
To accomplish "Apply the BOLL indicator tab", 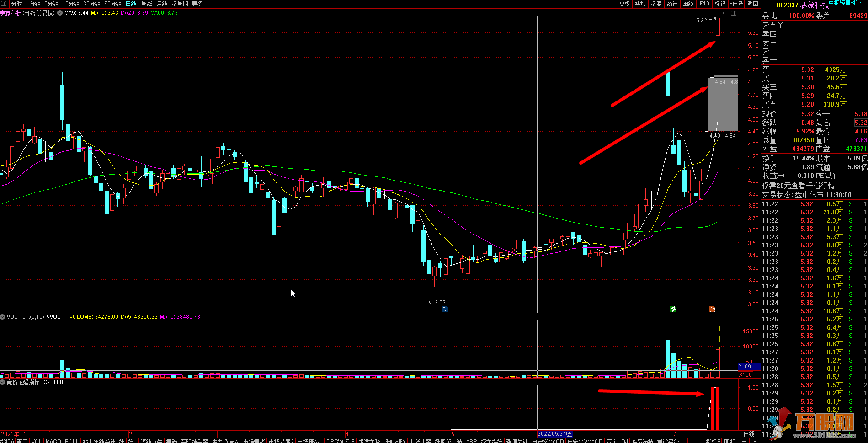I will point(71,441).
